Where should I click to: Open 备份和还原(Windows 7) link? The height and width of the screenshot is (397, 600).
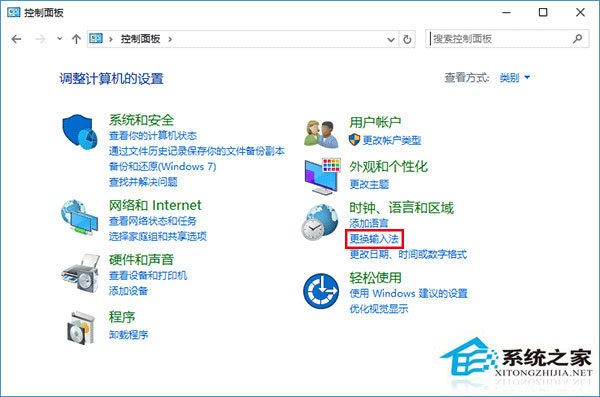pyautogui.click(x=163, y=167)
